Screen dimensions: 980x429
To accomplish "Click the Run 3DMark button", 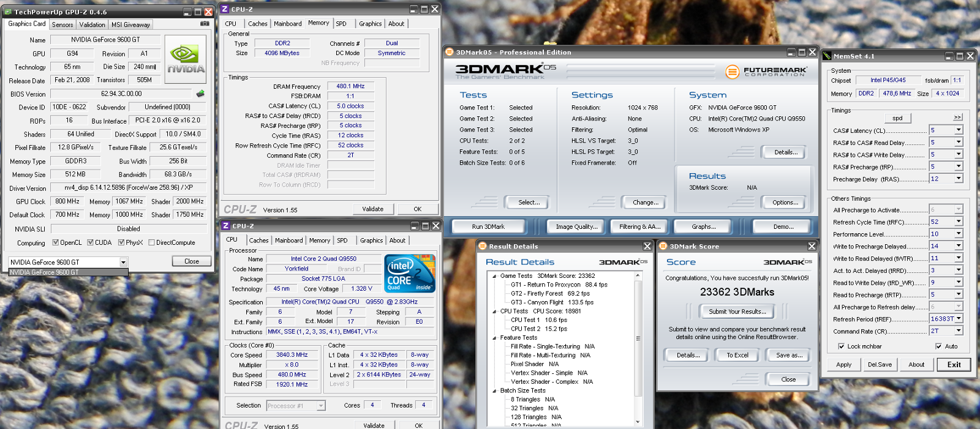I will coord(488,226).
